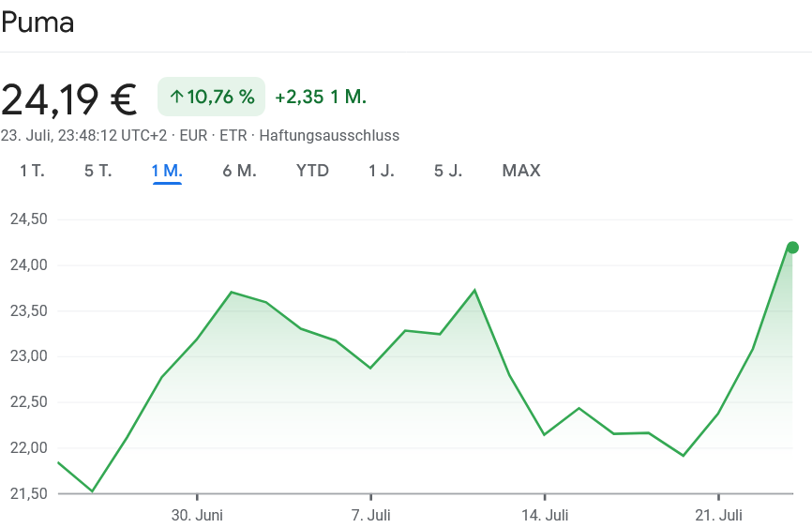The width and height of the screenshot is (812, 528).
Task: Click the Puma title heading
Action: pyautogui.click(x=38, y=23)
